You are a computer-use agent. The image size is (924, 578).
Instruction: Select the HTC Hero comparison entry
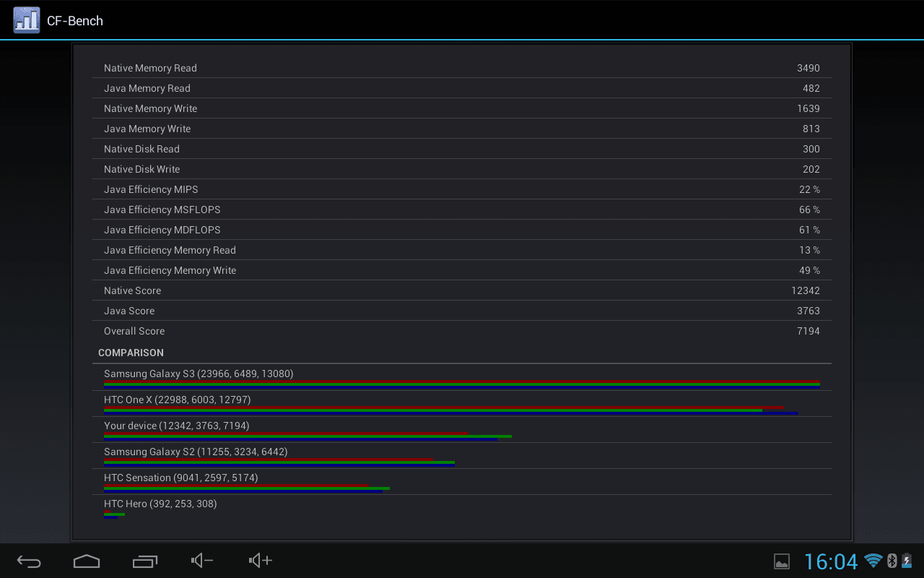pyautogui.click(x=462, y=508)
